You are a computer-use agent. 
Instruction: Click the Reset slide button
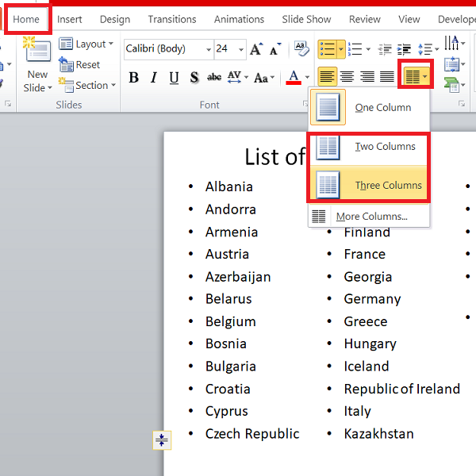pos(79,65)
